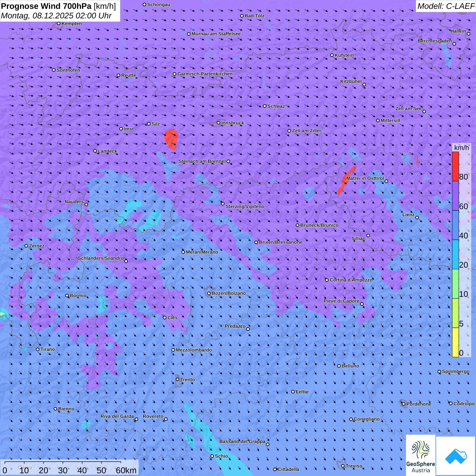Screen dimensions: 476x476
Task: Click the Landeck marker dot
Action: 95,151
